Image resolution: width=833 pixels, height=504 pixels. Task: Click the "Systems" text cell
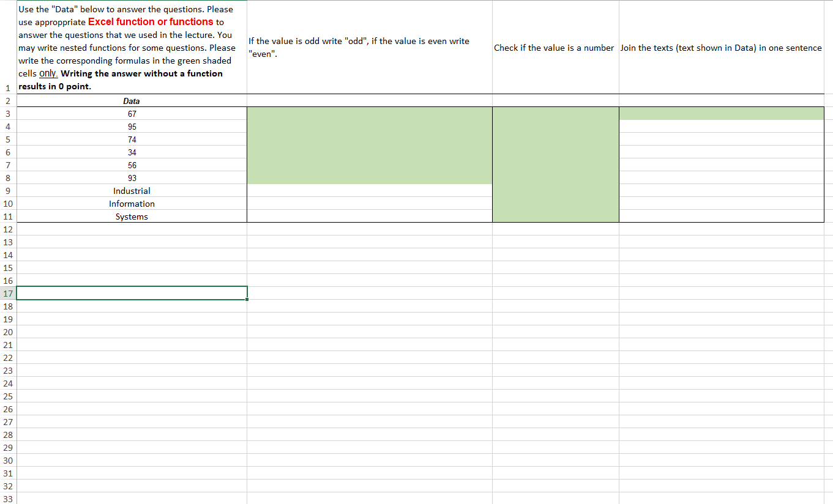point(132,217)
